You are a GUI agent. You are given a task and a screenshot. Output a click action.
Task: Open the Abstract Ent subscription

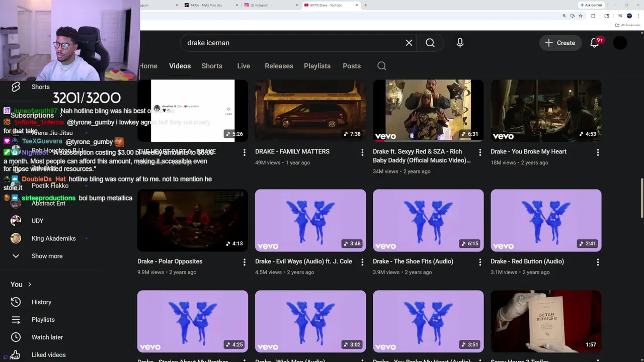click(48, 203)
